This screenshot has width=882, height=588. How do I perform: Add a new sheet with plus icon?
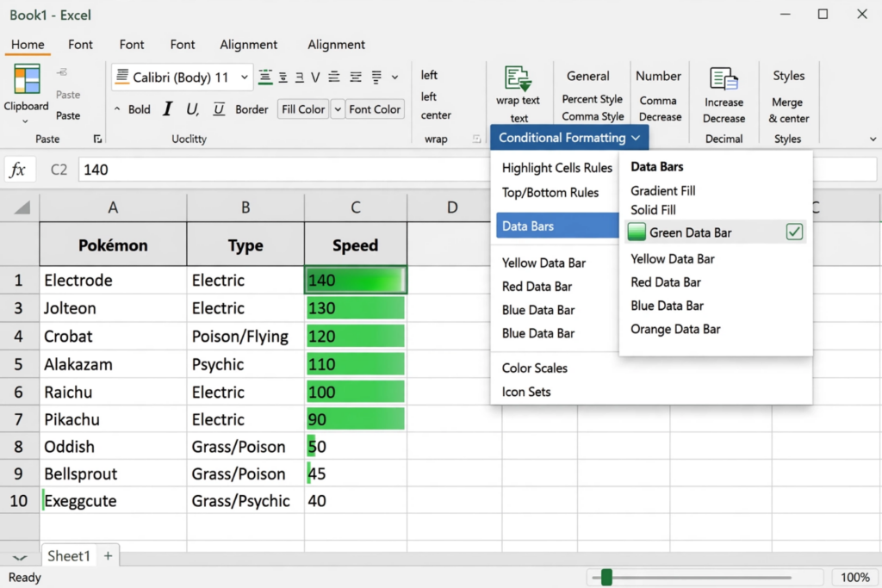[x=108, y=556]
